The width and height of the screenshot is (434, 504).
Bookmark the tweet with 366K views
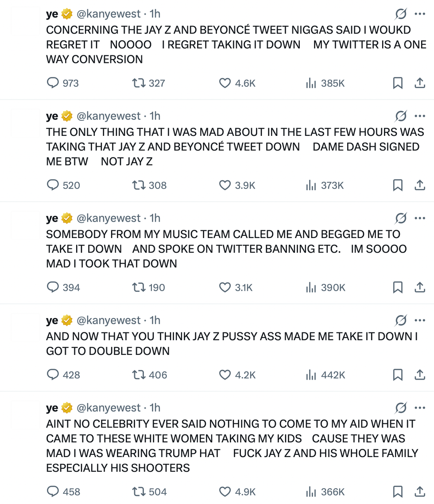click(x=398, y=491)
